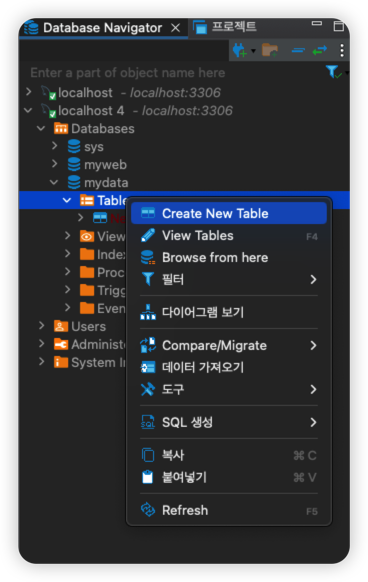
Task: Select the localhost 4 connection row
Action: point(184,111)
